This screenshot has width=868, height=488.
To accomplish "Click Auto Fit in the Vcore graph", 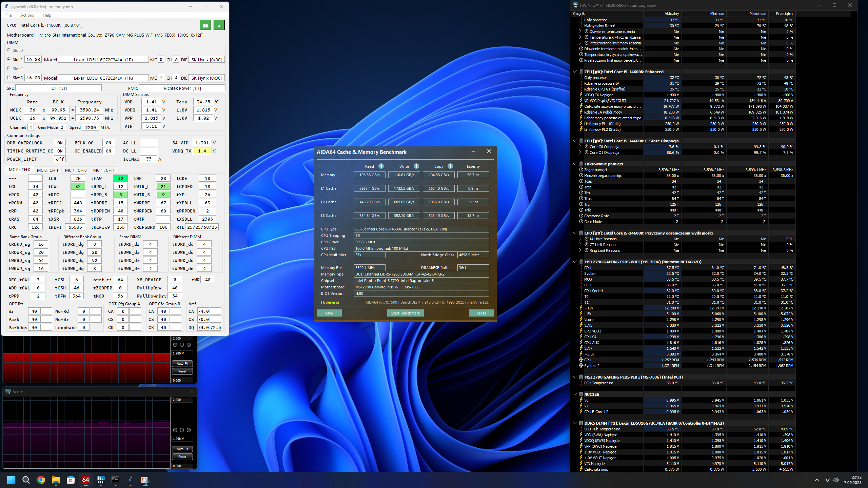I will tap(182, 449).
